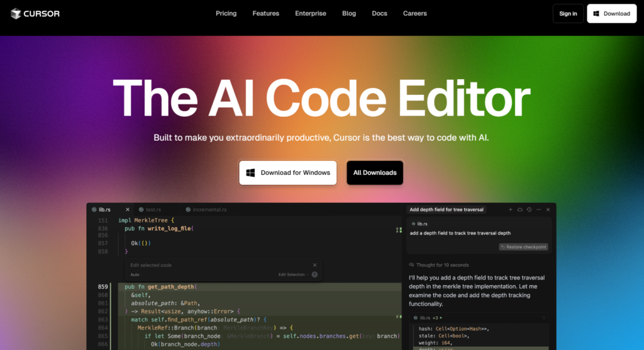This screenshot has height=350, width=644.
Task: Start a new chat with the plus icon
Action: (511, 210)
